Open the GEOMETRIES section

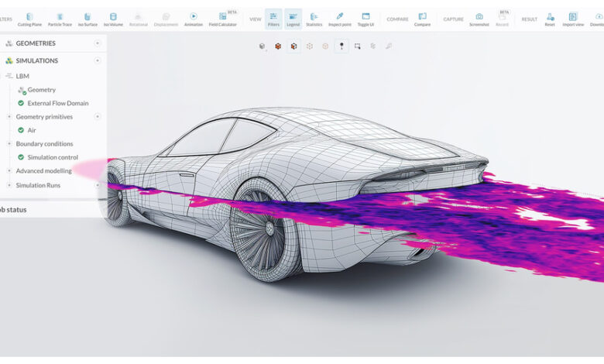(x=35, y=43)
